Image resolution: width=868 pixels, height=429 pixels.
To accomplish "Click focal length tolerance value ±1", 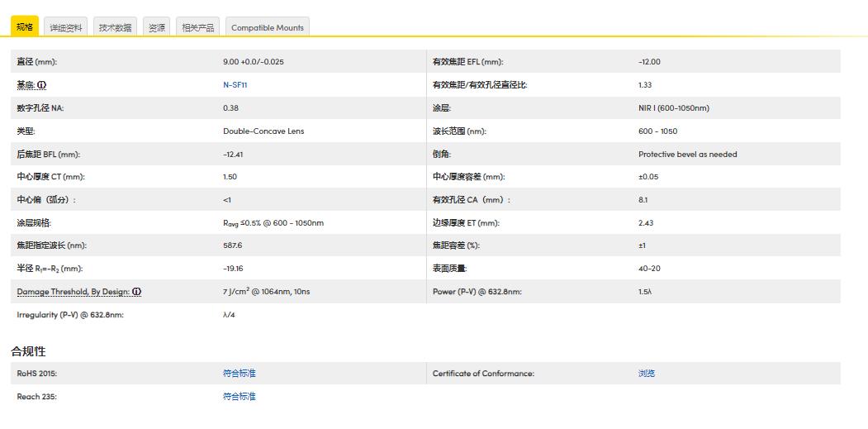I will (x=643, y=245).
